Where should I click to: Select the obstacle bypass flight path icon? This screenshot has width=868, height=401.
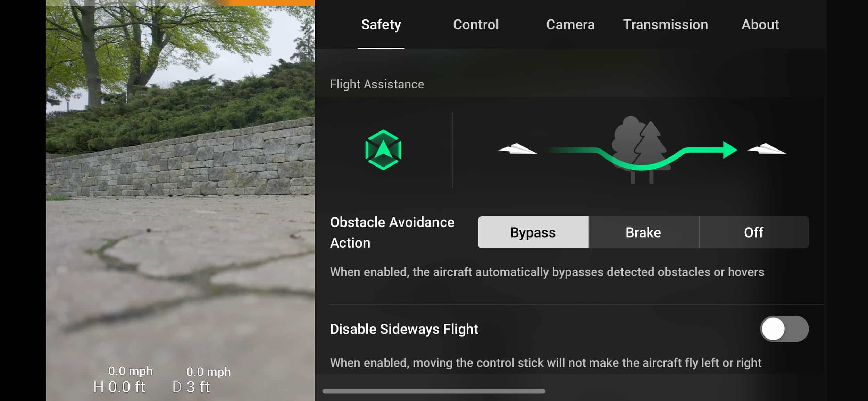(637, 150)
